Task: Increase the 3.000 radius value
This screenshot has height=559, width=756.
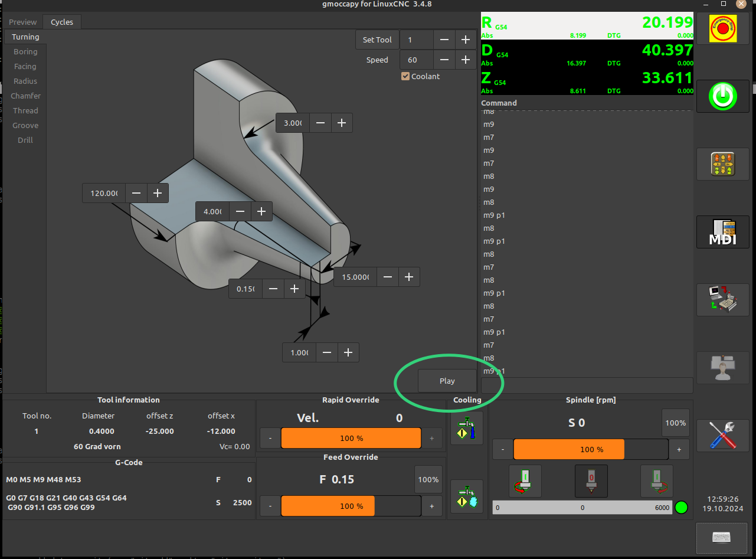Action: click(x=342, y=123)
